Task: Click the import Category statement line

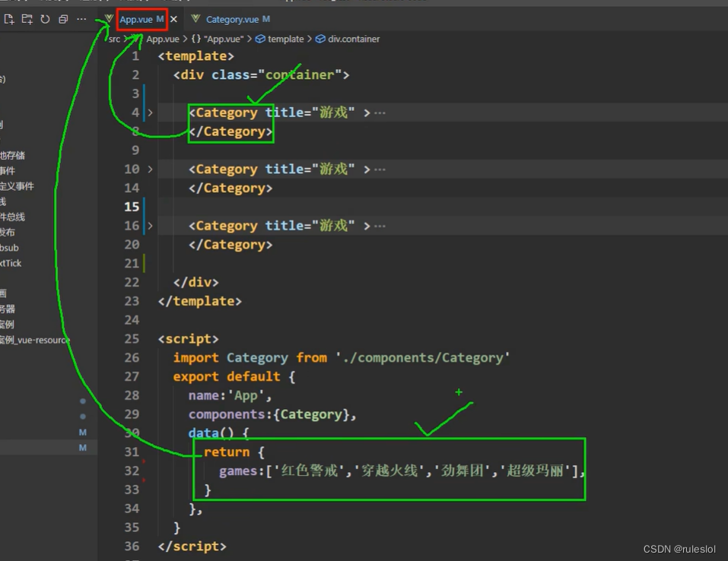Action: [342, 358]
